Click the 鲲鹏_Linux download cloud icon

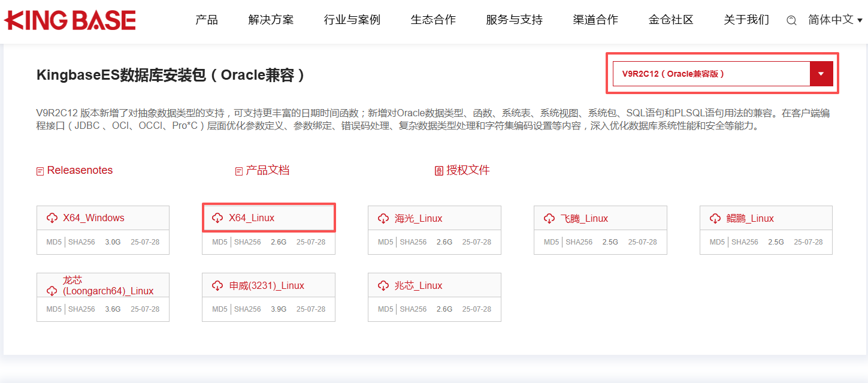[715, 219]
